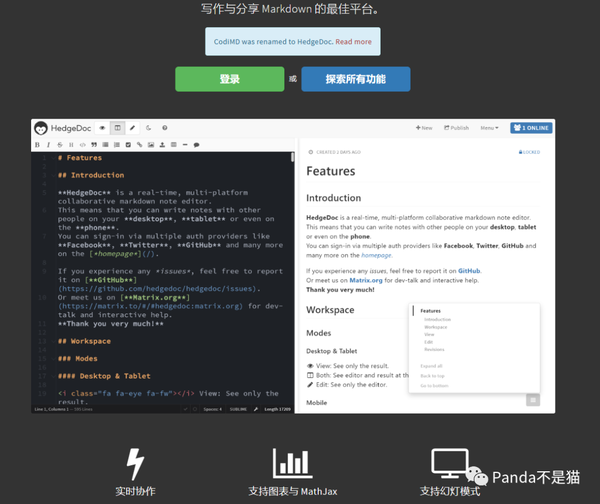
Task: Open the Spaces: 4 indentation setting
Action: [212, 409]
